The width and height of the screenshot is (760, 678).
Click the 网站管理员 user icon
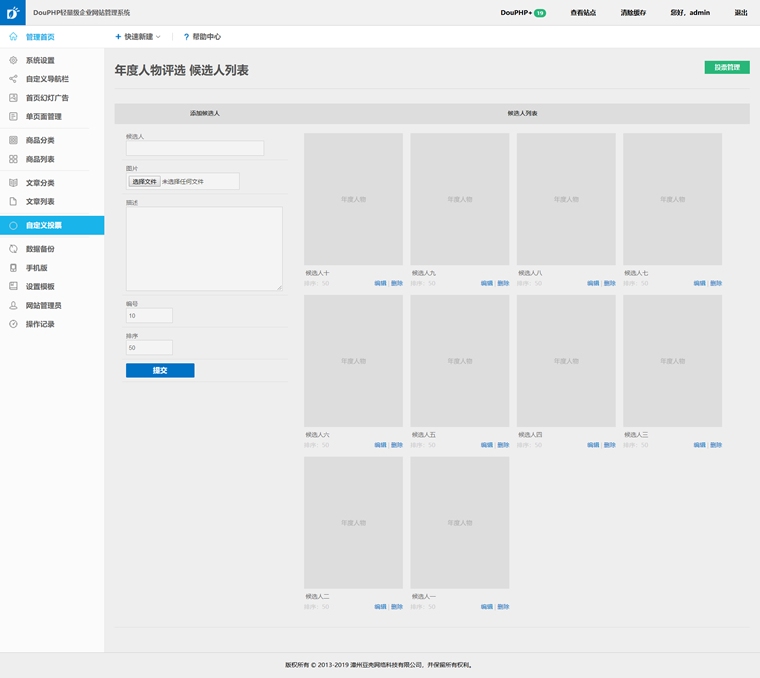point(13,305)
